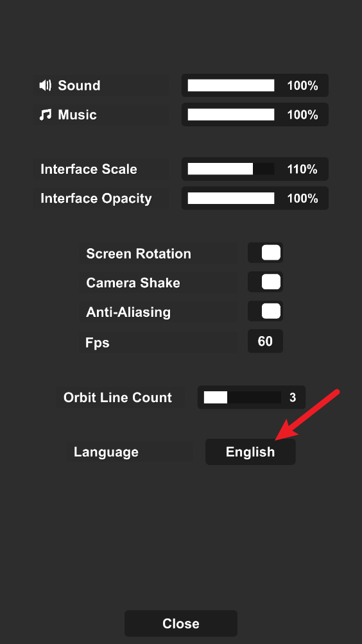This screenshot has height=644, width=362.
Task: Disable the Camera Shake toggle
Action: coord(265,282)
